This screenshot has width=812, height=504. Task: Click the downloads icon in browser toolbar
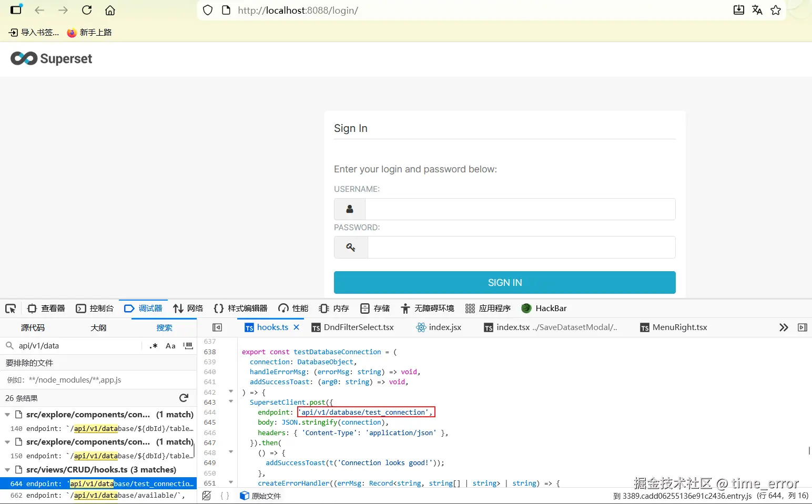pos(738,10)
